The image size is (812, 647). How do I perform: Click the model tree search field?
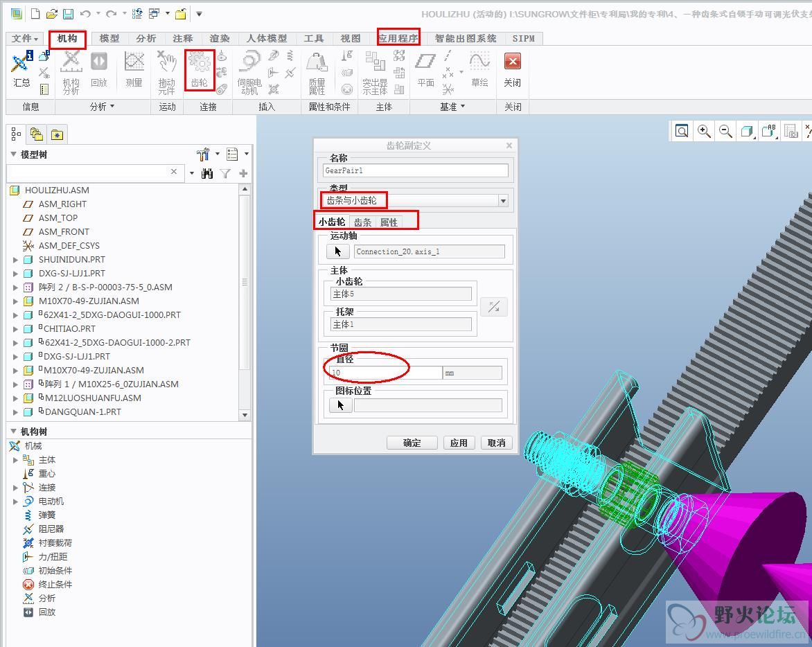[96, 172]
